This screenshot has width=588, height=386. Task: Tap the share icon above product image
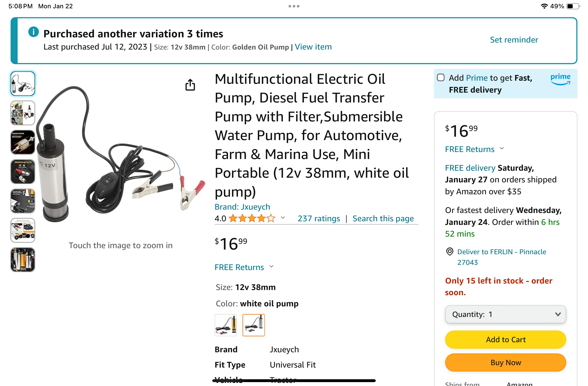click(x=190, y=85)
